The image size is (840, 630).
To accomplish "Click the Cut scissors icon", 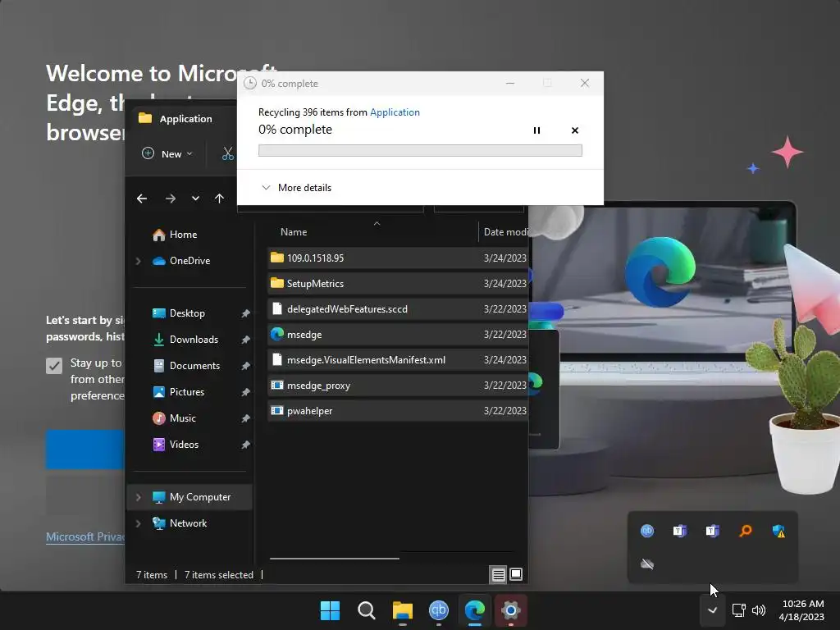I will 228,153.
